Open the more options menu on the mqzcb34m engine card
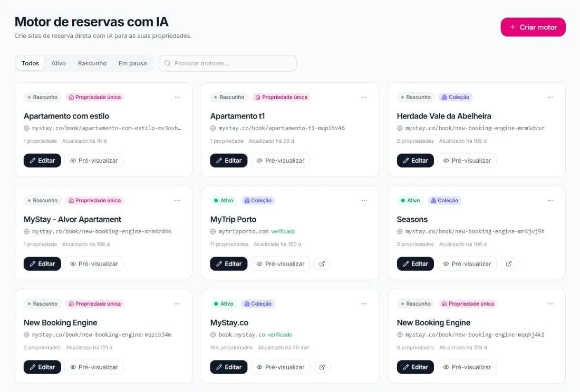This screenshot has width=580, height=392. 177,303
